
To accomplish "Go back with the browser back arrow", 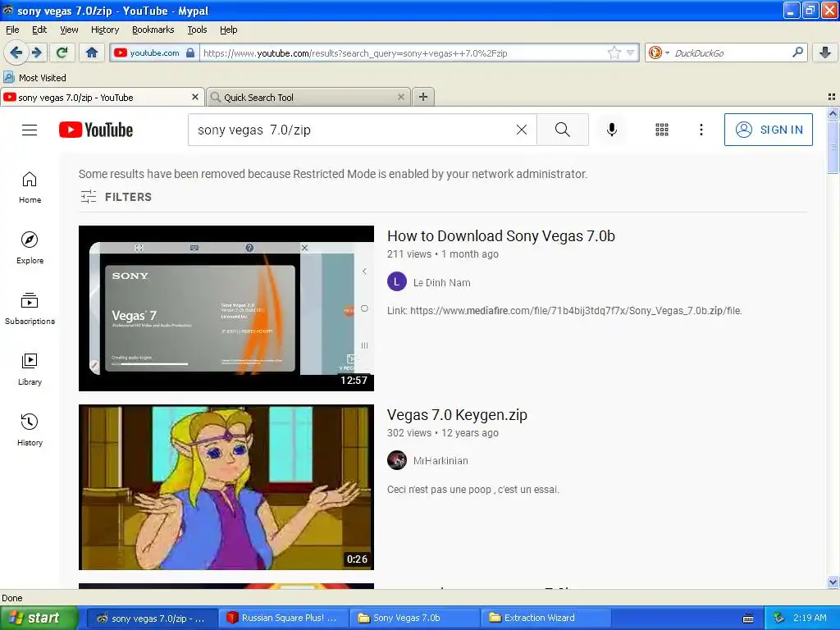I will [16, 52].
